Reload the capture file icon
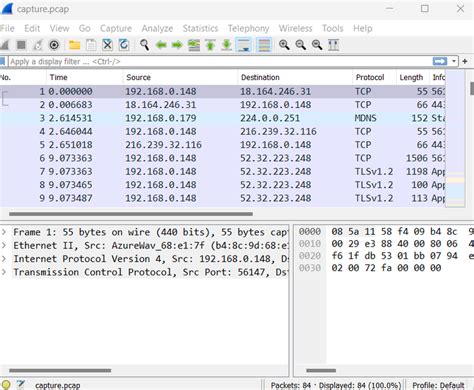 point(124,45)
